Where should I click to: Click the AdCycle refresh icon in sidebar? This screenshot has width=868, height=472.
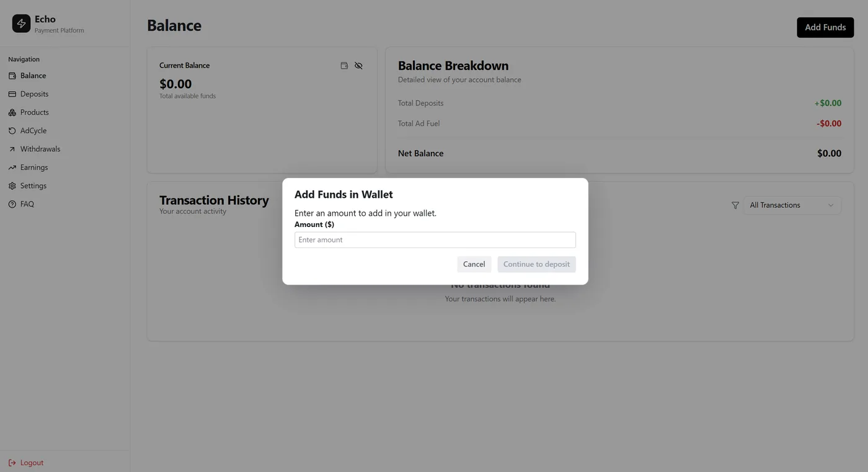pyautogui.click(x=12, y=131)
